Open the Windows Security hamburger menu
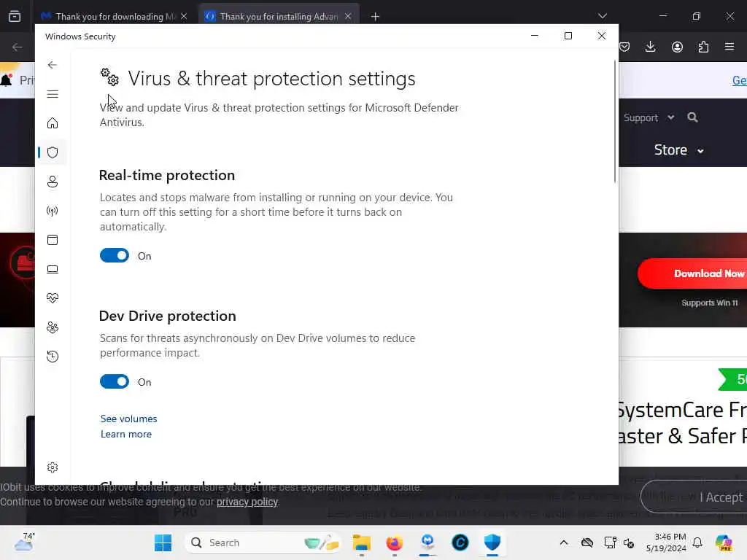Screen dimensions: 747x560 (x=53, y=94)
